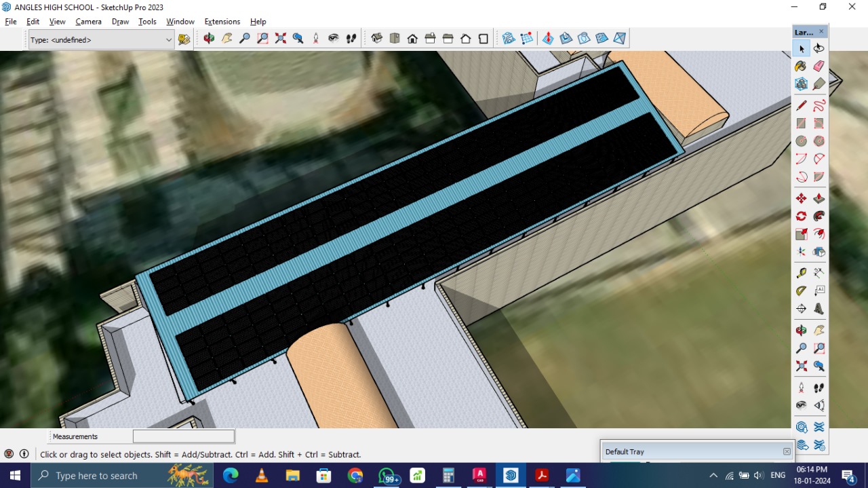Open the Window menu

(180, 22)
